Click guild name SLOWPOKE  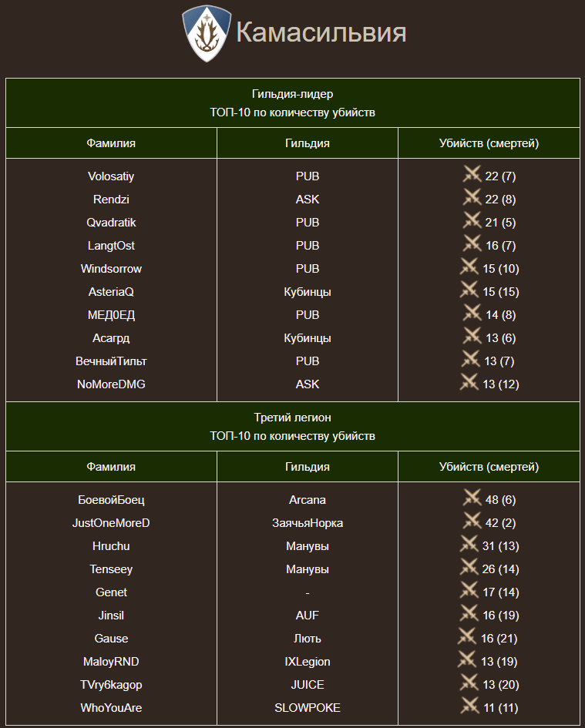[x=308, y=708]
